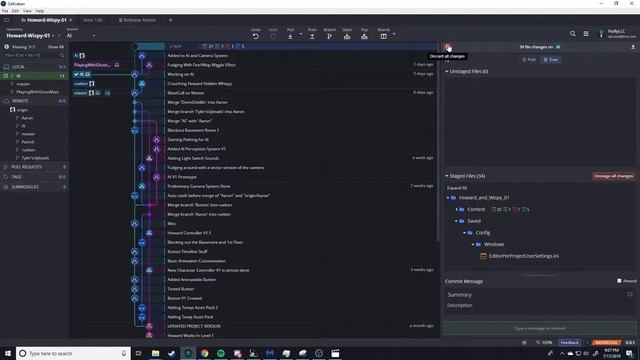Collapse the Staged Files section
This screenshot has height=360, width=640.
(x=447, y=176)
